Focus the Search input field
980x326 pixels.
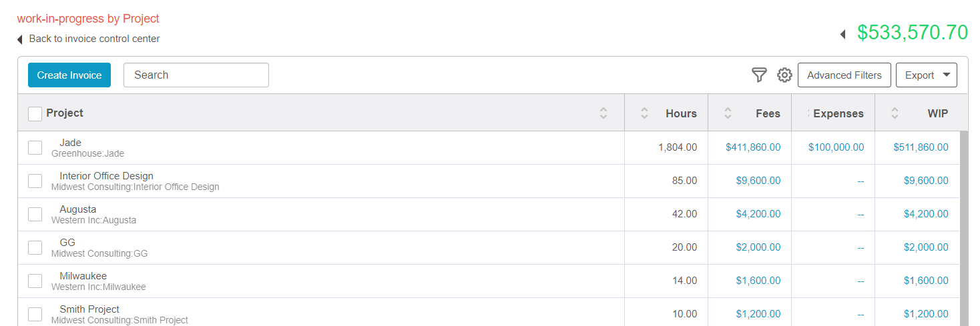[196, 75]
